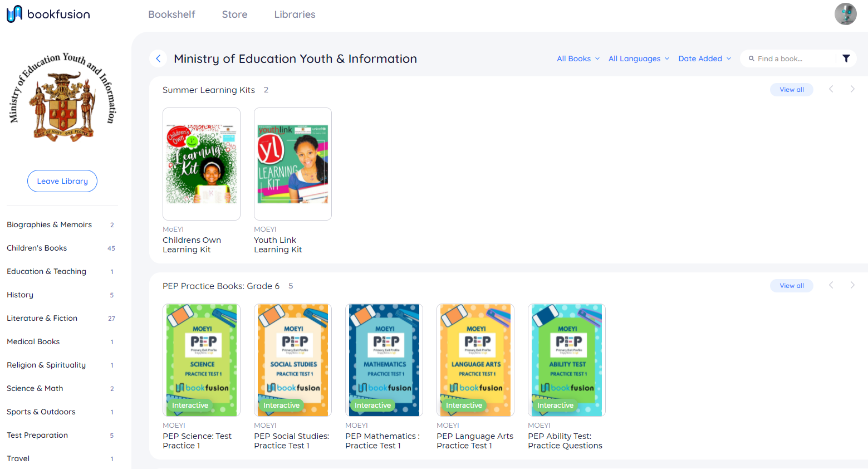This screenshot has height=469, width=868.
Task: Open PEP Mathematics Practice Test cover
Action: (384, 360)
